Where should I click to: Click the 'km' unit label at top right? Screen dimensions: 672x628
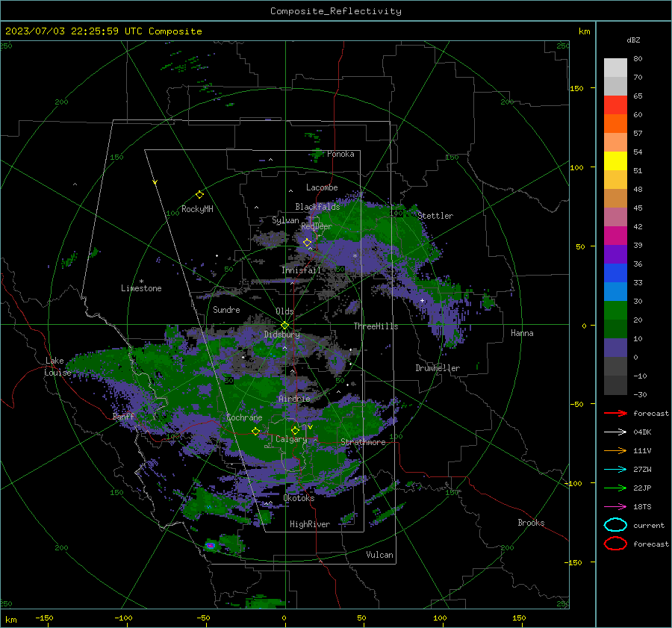(584, 31)
